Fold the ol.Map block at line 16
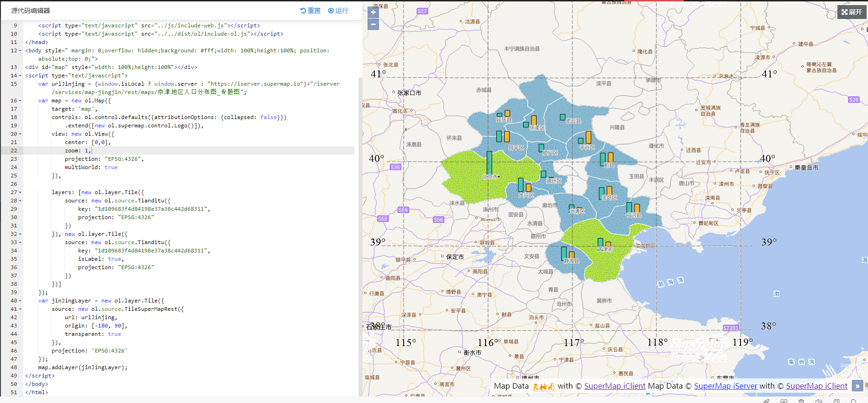Viewport: 868px width, 403px height. click(20, 101)
